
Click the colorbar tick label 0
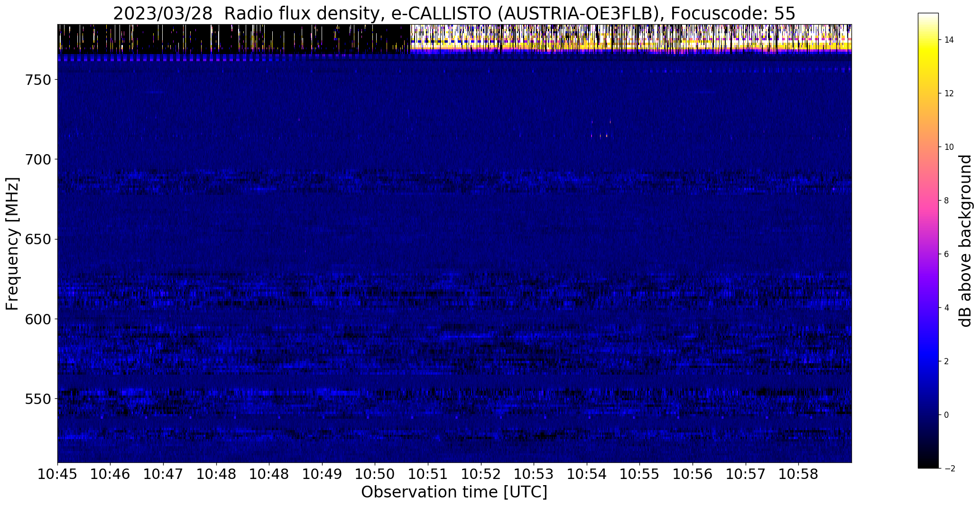click(x=947, y=415)
